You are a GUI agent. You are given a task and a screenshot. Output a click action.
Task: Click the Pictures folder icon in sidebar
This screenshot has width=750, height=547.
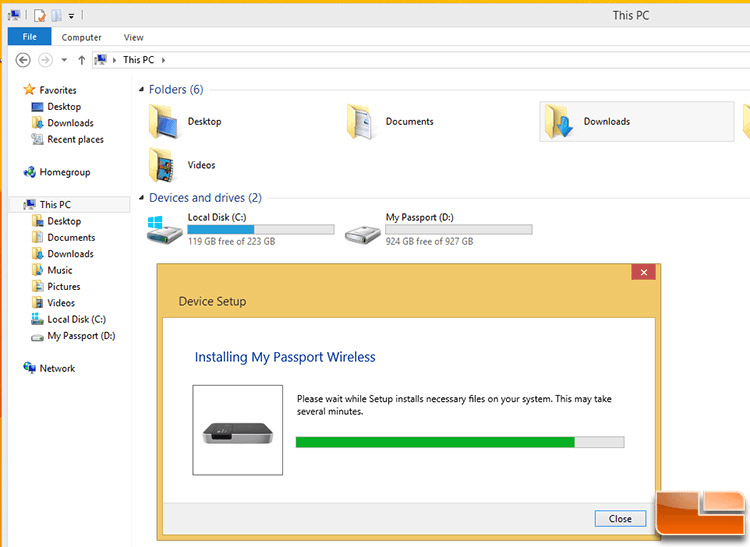coord(37,286)
